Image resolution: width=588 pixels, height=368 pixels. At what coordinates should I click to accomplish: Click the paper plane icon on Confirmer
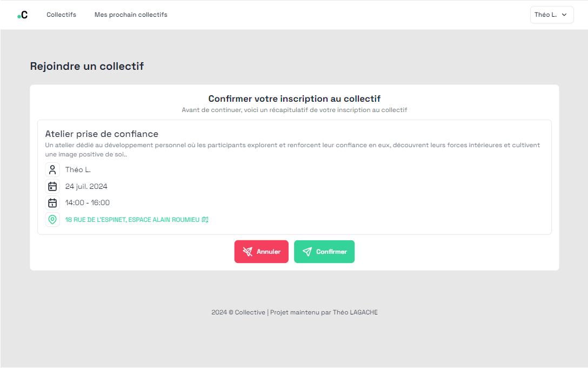[x=307, y=252]
